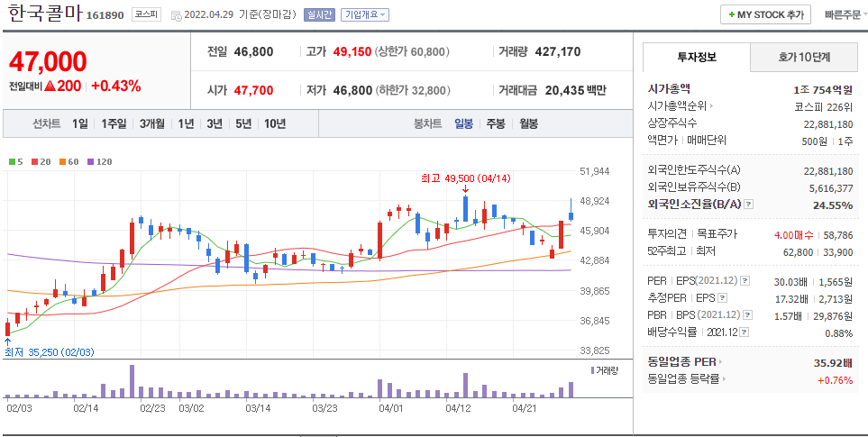Select the 3년 line chart period
This screenshot has width=868, height=437.
point(215,124)
